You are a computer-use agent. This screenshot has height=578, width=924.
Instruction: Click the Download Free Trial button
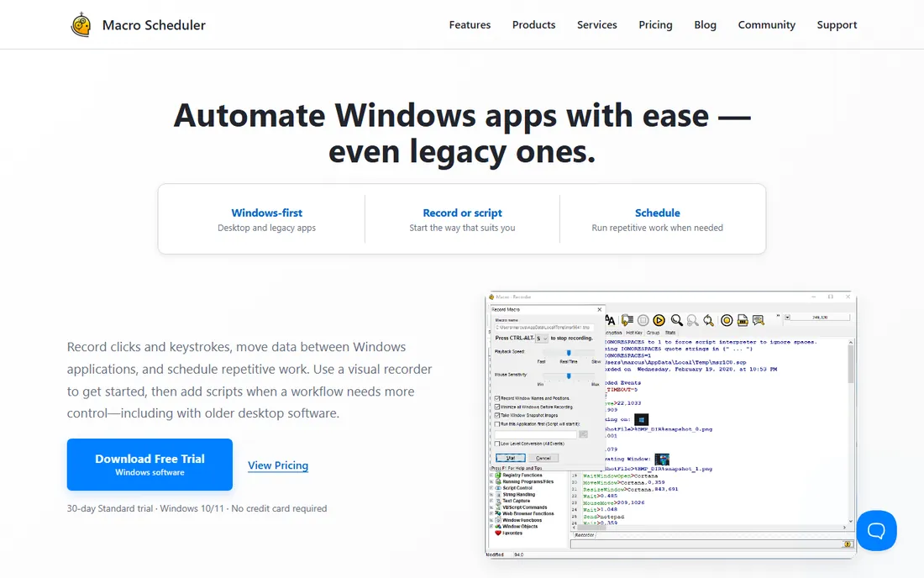pyautogui.click(x=150, y=465)
